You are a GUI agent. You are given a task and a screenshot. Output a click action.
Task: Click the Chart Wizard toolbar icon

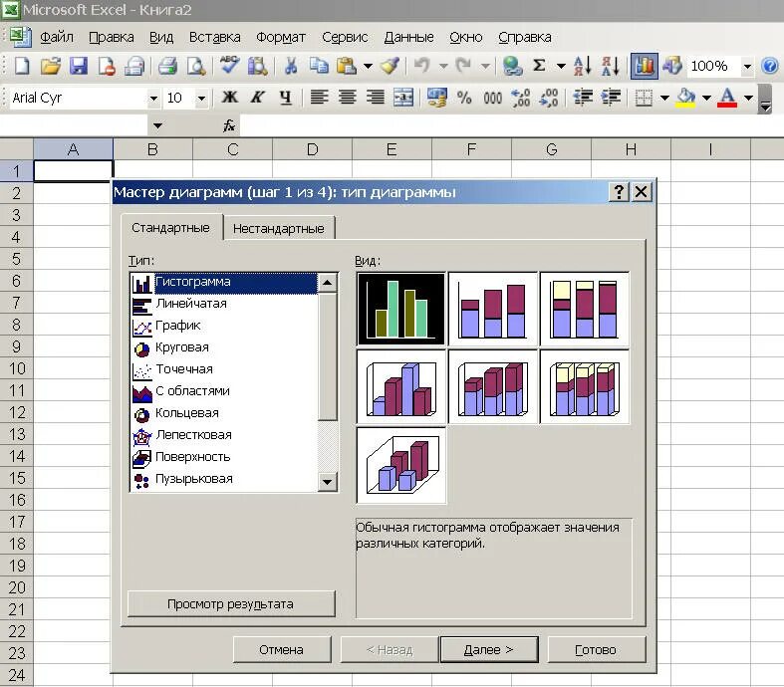[644, 66]
